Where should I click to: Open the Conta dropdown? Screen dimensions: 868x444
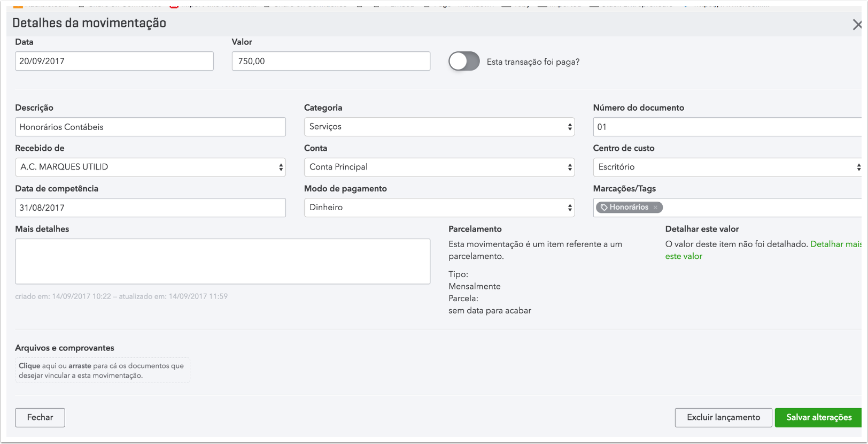[439, 167]
